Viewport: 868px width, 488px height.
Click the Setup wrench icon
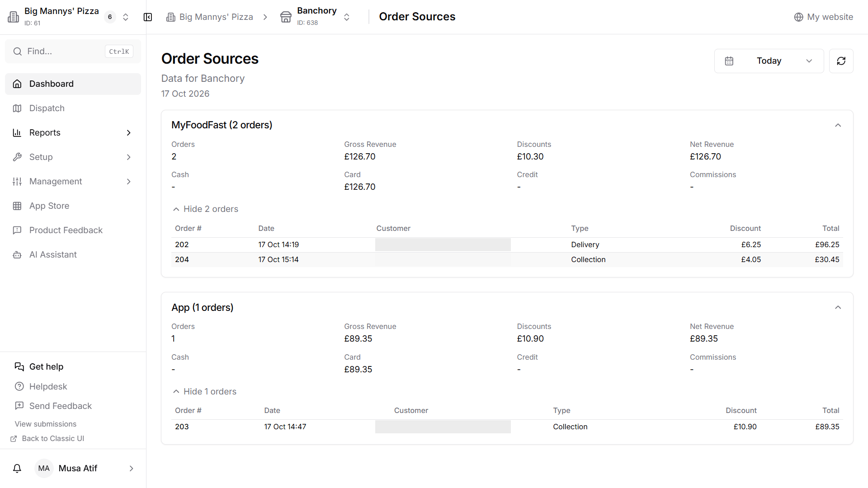[17, 157]
